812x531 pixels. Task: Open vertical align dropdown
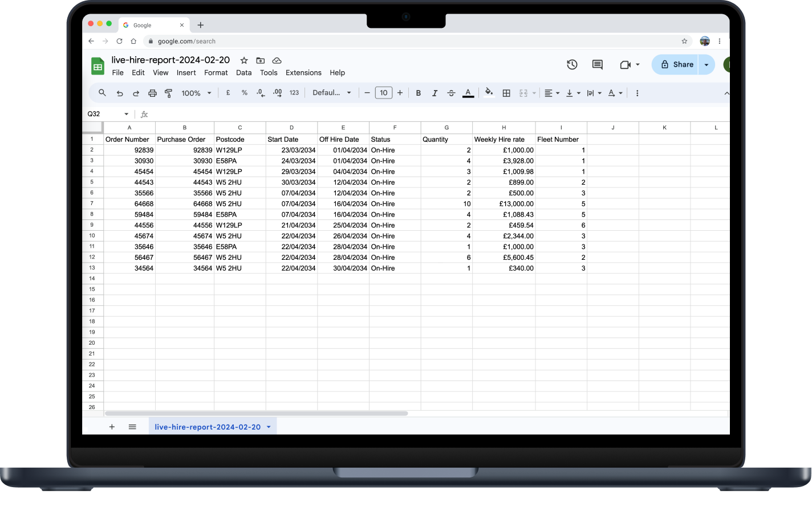click(x=573, y=93)
